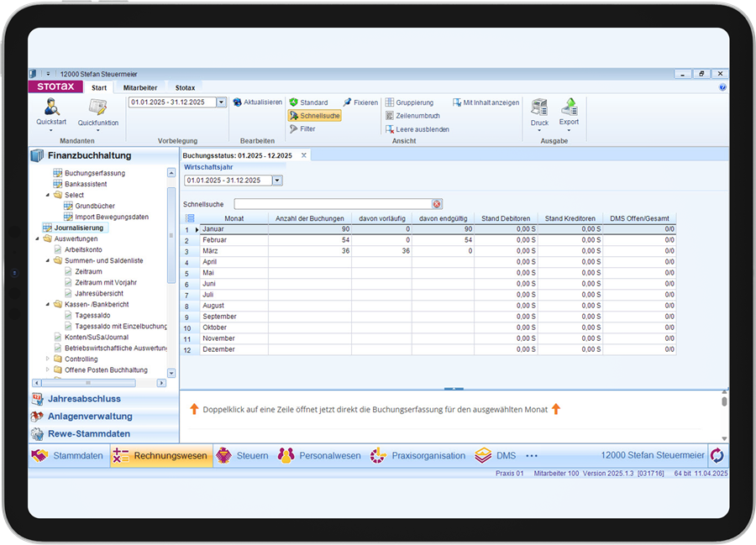This screenshot has width=756, height=545.
Task: Open the Quickstart icon
Action: [51, 107]
